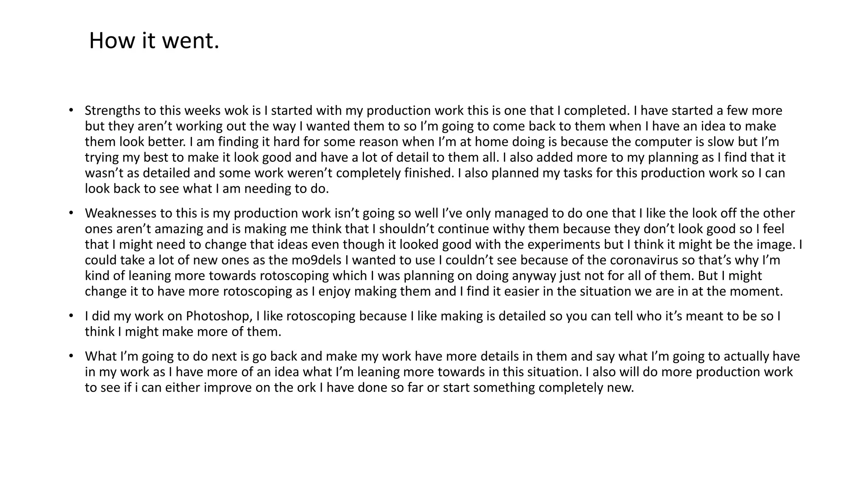Click the bullet marker before 'Strengths'

[71, 111]
